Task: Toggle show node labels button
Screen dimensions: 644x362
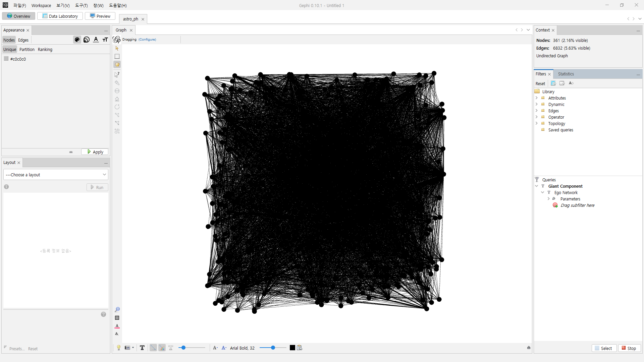Action: click(x=142, y=348)
